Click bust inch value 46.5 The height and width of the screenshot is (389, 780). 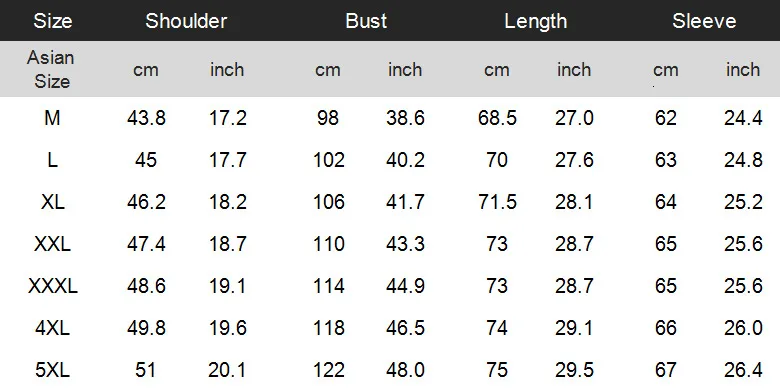(405, 328)
